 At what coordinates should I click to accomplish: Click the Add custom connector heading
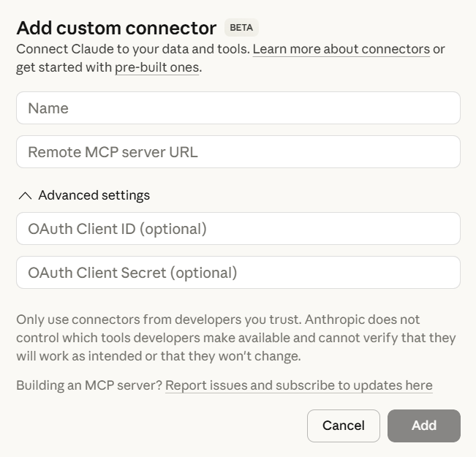[x=116, y=28]
